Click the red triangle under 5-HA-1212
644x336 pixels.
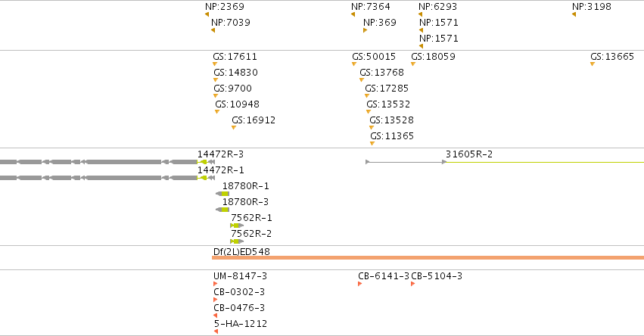(216, 331)
